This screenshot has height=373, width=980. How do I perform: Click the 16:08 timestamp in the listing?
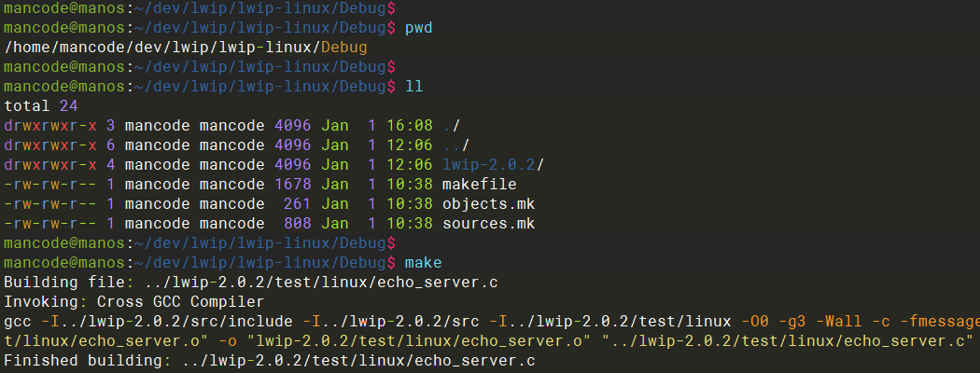(413, 126)
